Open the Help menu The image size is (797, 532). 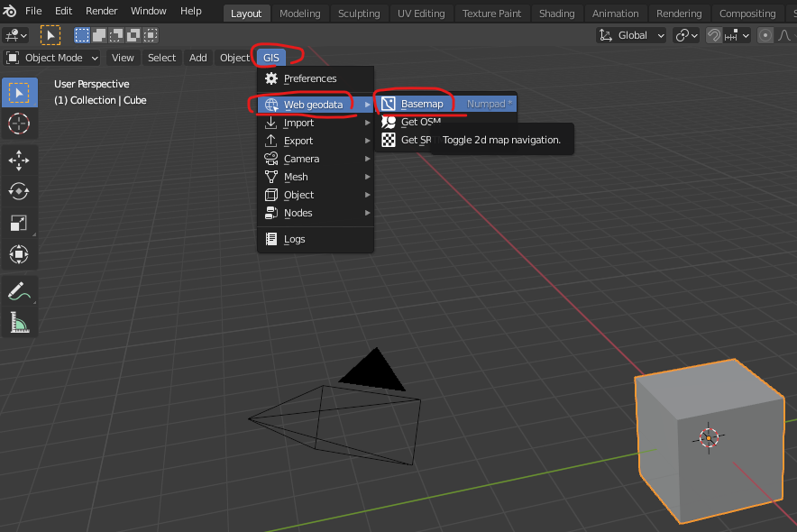coord(191,11)
